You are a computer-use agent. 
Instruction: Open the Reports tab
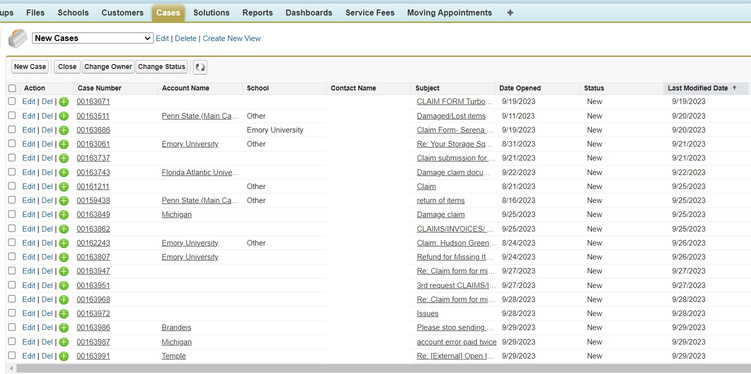pyautogui.click(x=257, y=13)
